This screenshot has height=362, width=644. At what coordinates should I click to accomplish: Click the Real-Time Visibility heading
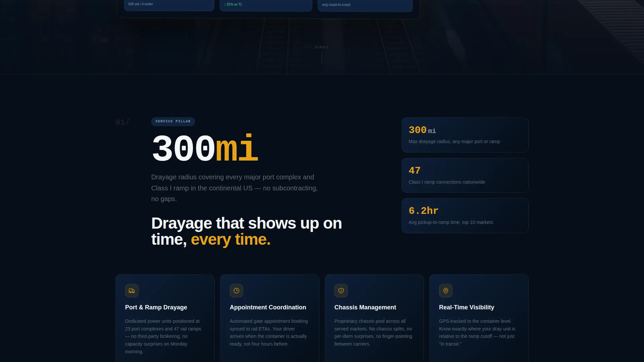467,307
